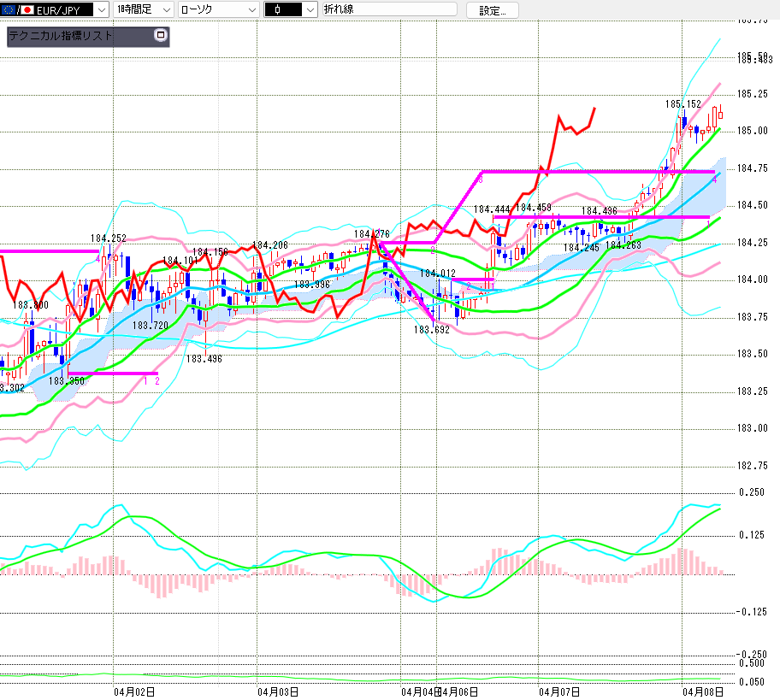Open the EUR/JPY currency pair dropdown
This screenshot has width=780, height=700.
pyautogui.click(x=101, y=10)
